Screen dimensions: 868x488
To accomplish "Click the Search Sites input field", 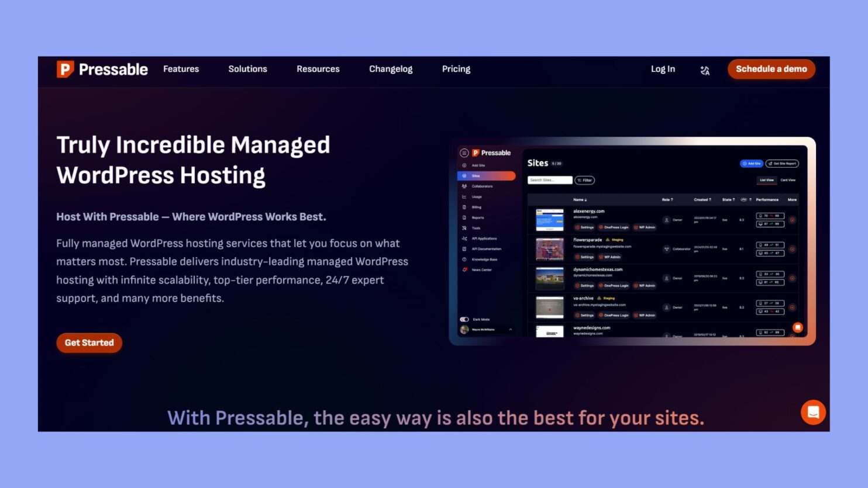I will tap(549, 180).
